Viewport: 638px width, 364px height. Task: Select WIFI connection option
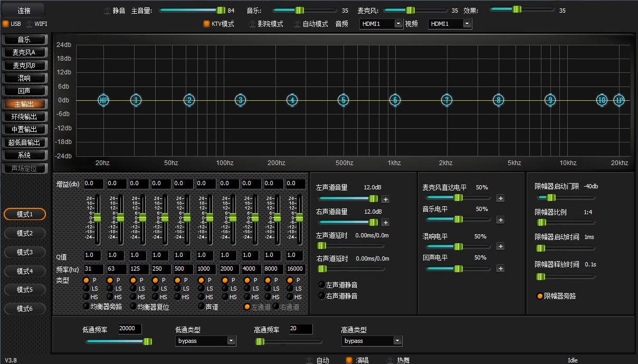click(x=30, y=24)
